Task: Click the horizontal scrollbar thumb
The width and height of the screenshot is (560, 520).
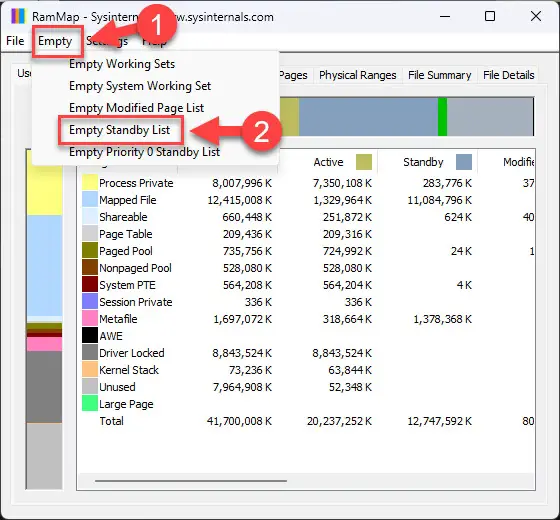Action: (x=191, y=481)
